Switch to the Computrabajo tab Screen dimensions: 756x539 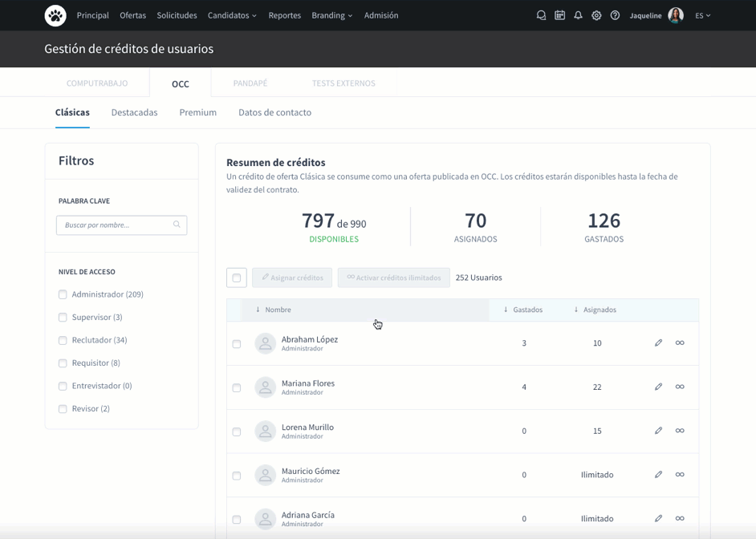(97, 83)
